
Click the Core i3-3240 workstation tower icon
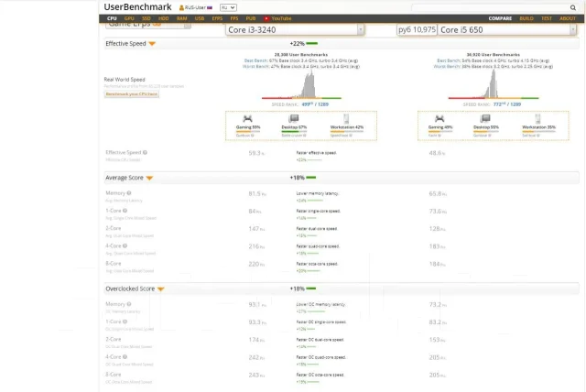346,118
